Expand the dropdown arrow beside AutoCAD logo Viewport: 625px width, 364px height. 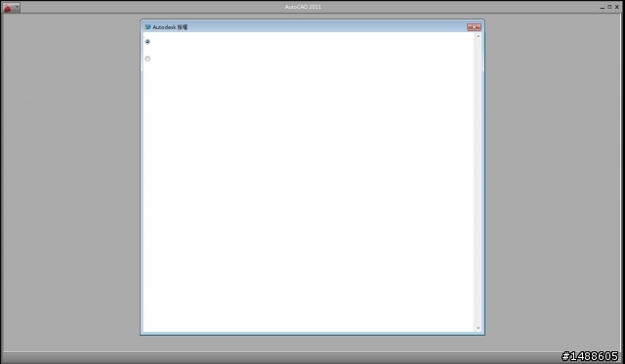click(x=17, y=7)
